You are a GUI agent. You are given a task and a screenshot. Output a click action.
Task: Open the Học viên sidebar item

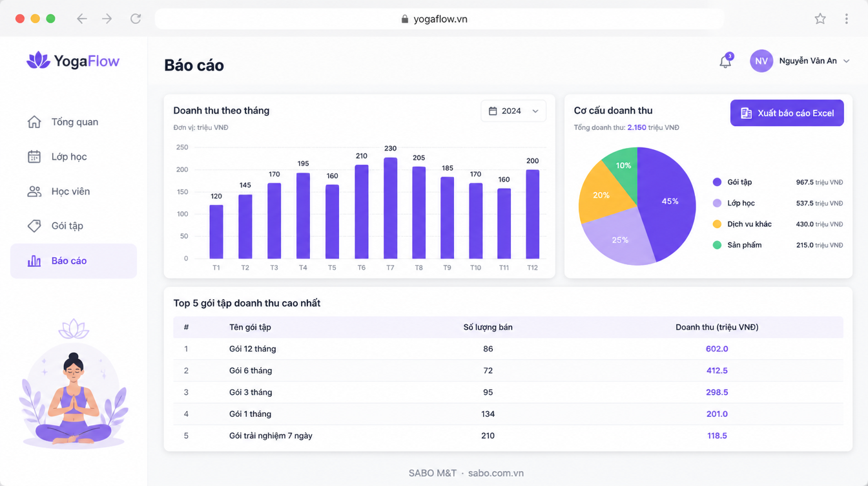click(x=74, y=191)
